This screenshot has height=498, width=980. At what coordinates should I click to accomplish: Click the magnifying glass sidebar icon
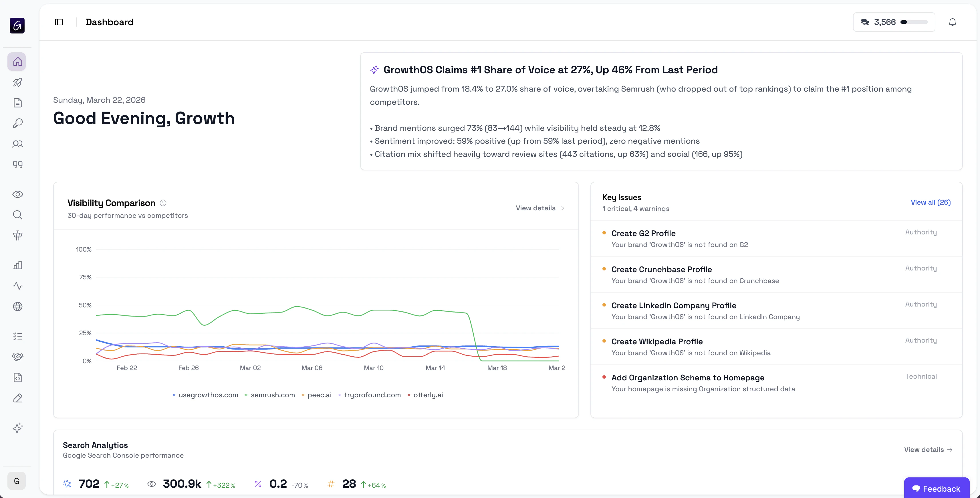pyautogui.click(x=17, y=215)
